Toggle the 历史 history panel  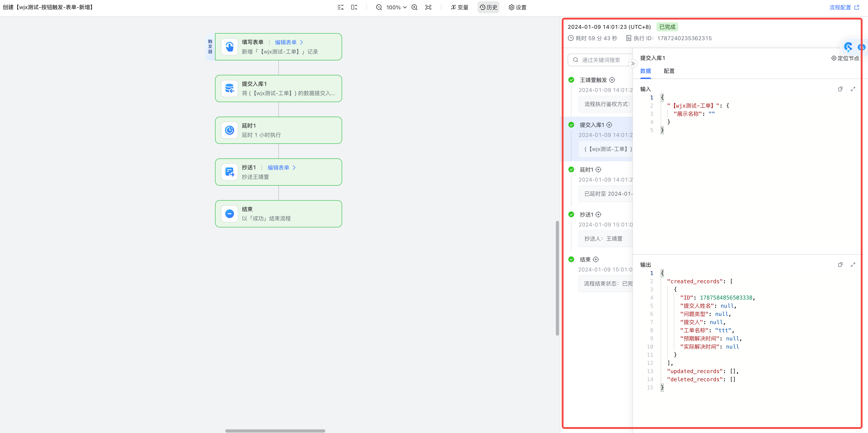click(x=488, y=7)
